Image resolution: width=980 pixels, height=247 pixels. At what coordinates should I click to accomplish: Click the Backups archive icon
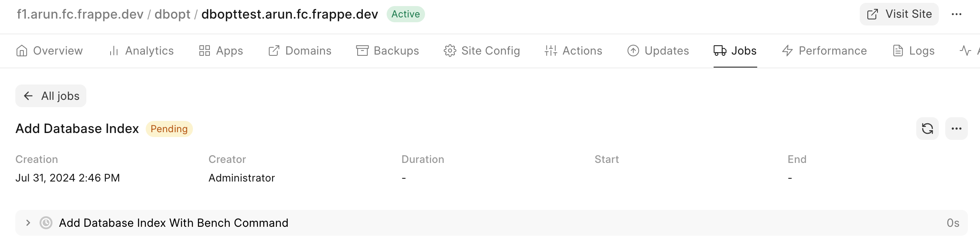click(362, 51)
